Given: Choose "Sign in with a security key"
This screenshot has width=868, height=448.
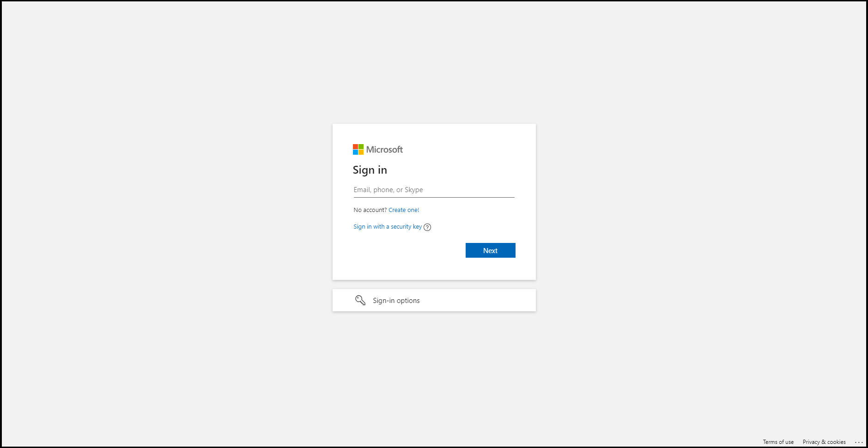Looking at the screenshot, I should (388, 227).
